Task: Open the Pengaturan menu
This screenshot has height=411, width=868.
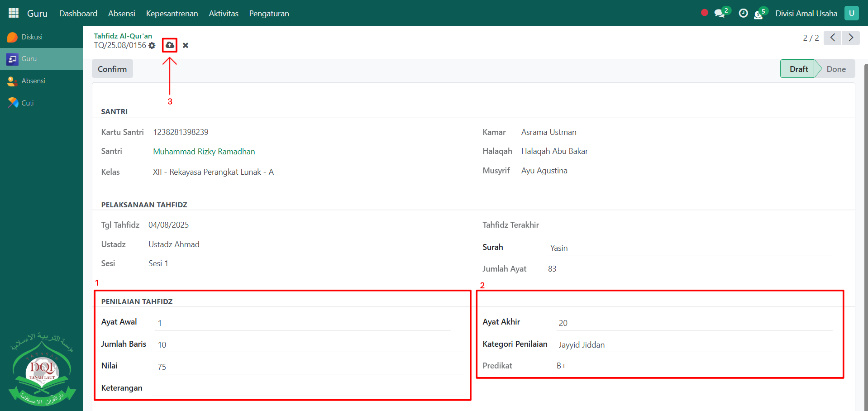Action: [x=269, y=14]
